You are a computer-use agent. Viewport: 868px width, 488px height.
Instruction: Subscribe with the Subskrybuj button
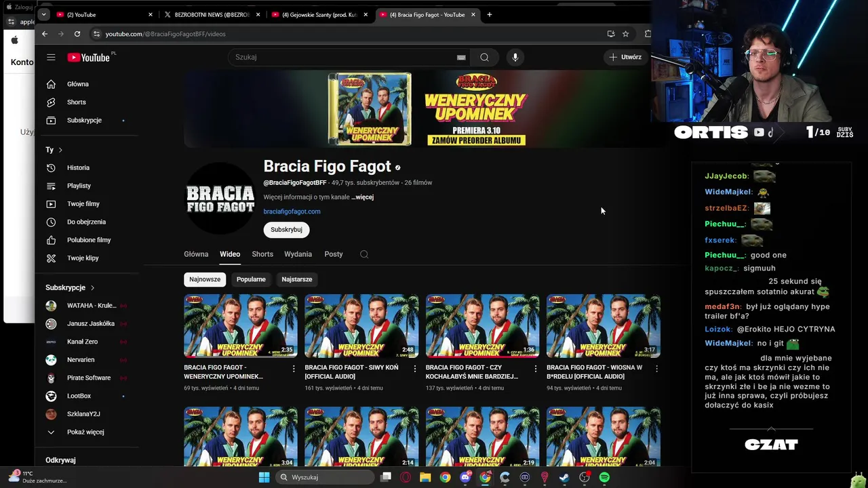pyautogui.click(x=286, y=230)
